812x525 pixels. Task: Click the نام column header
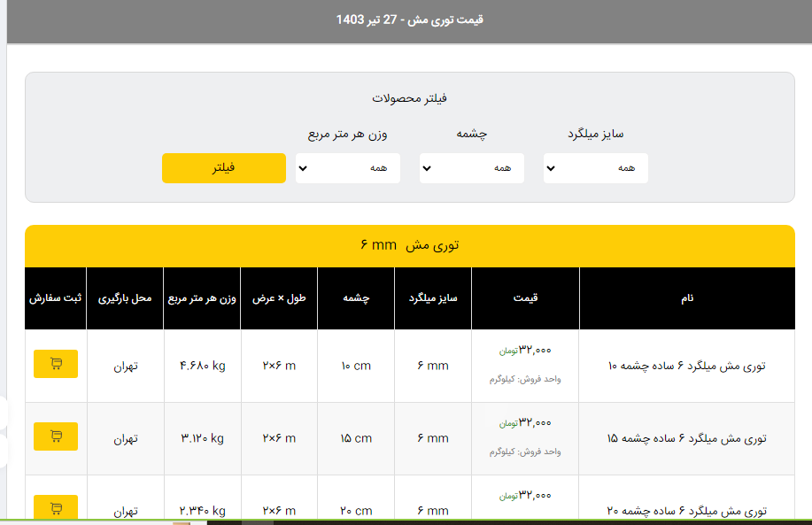pyautogui.click(x=687, y=298)
